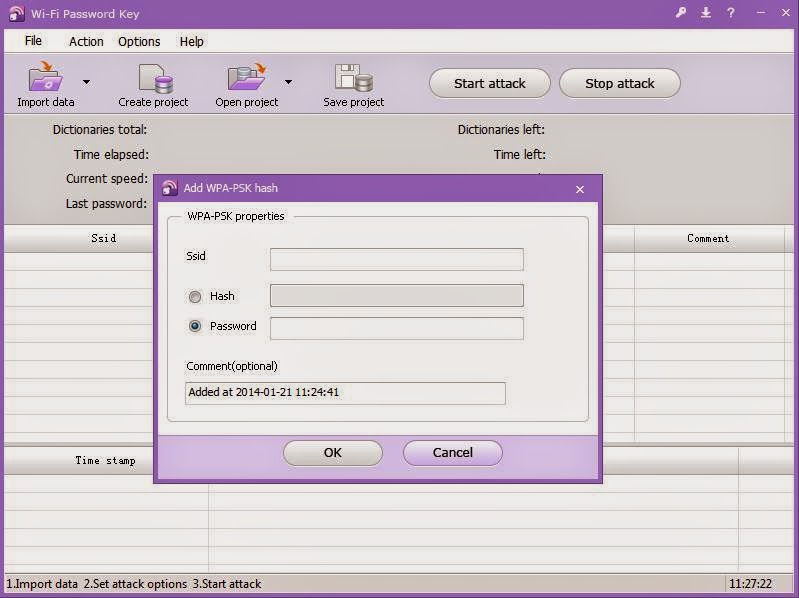This screenshot has height=598, width=799.
Task: Click the Import data folder icon
Action: pyautogui.click(x=46, y=77)
